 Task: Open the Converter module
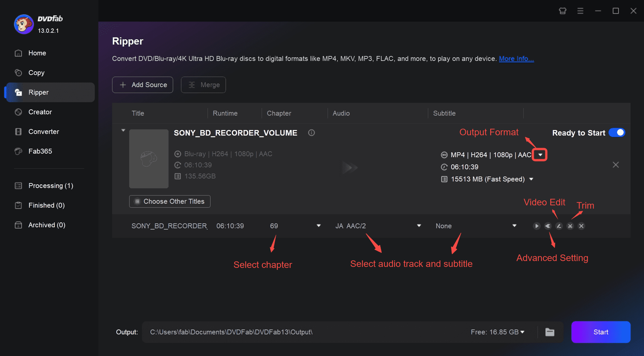44,132
